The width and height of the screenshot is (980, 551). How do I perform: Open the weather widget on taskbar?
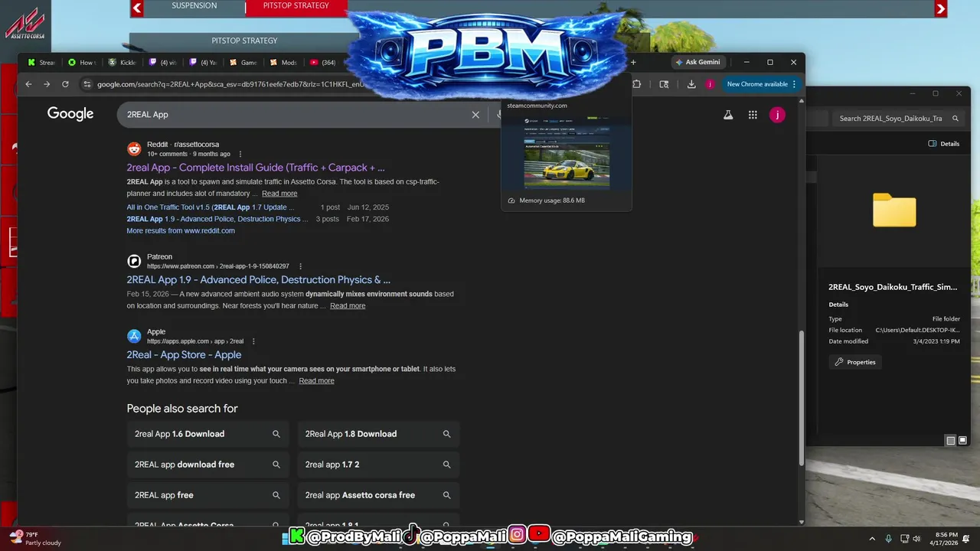(x=34, y=539)
